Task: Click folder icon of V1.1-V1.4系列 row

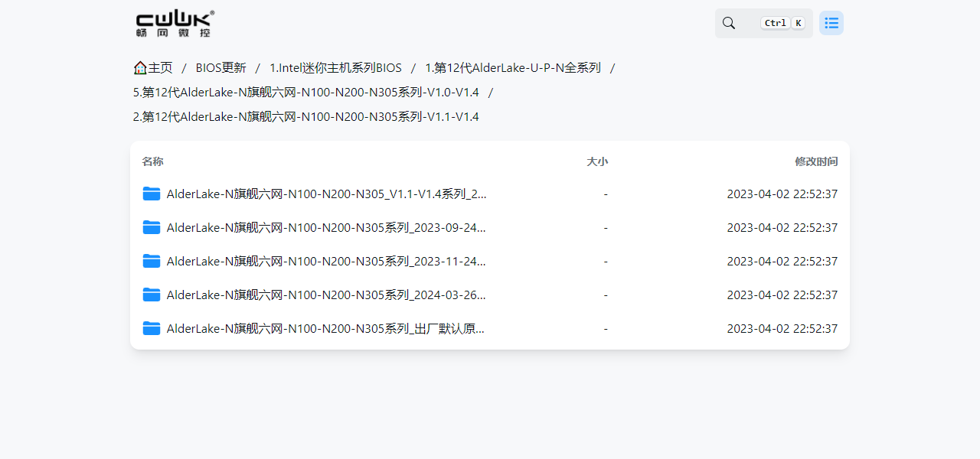Action: (x=152, y=194)
